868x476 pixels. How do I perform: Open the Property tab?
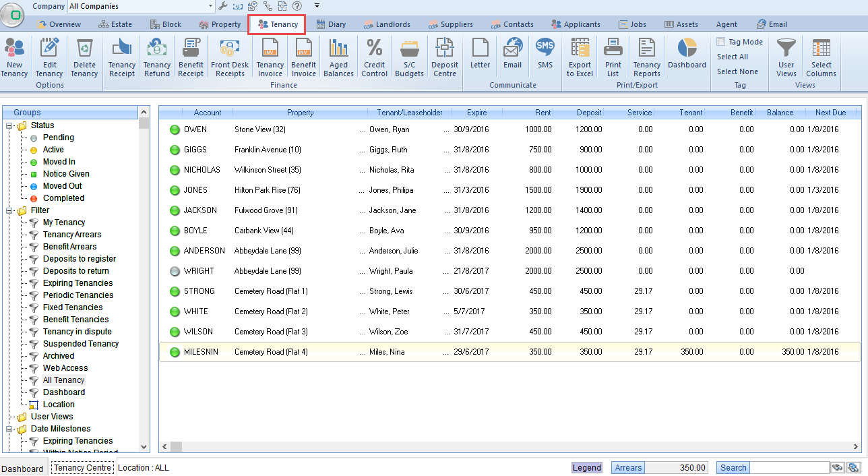[220, 24]
